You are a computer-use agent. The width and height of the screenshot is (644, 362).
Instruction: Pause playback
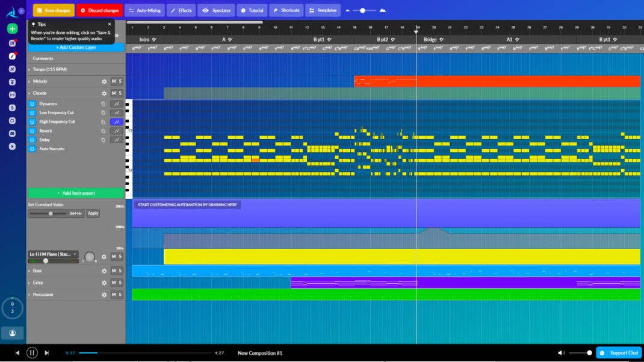click(x=32, y=352)
